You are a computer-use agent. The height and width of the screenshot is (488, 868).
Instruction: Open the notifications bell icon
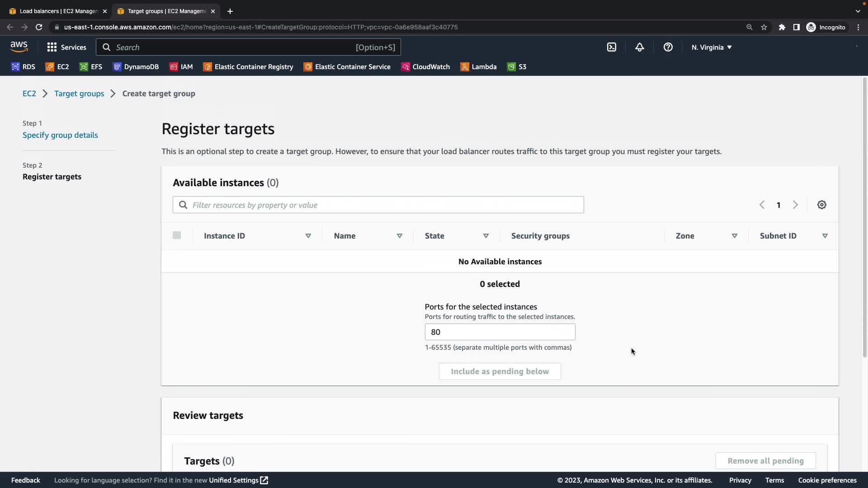(x=639, y=47)
